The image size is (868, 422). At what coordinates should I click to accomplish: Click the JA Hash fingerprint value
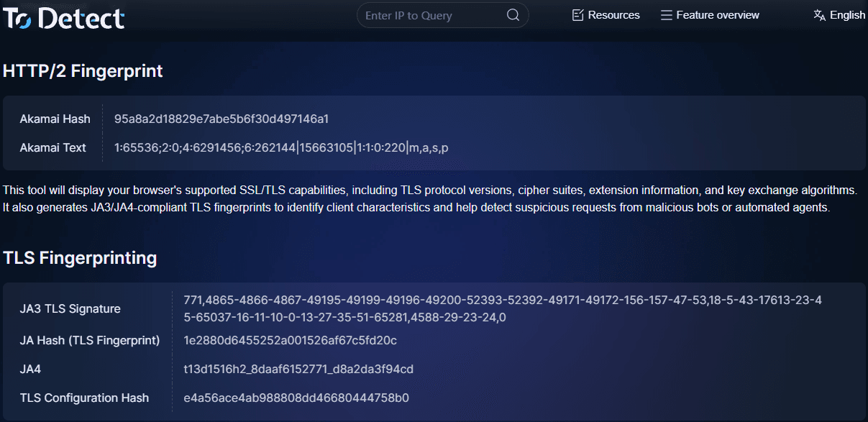(x=290, y=340)
